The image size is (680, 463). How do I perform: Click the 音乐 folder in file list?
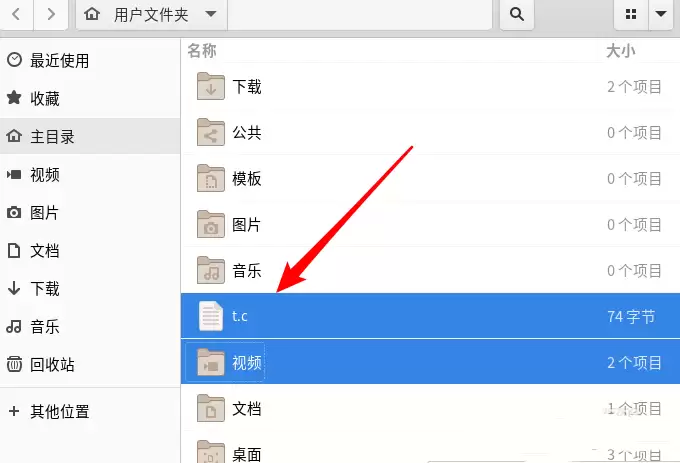pyautogui.click(x=246, y=271)
